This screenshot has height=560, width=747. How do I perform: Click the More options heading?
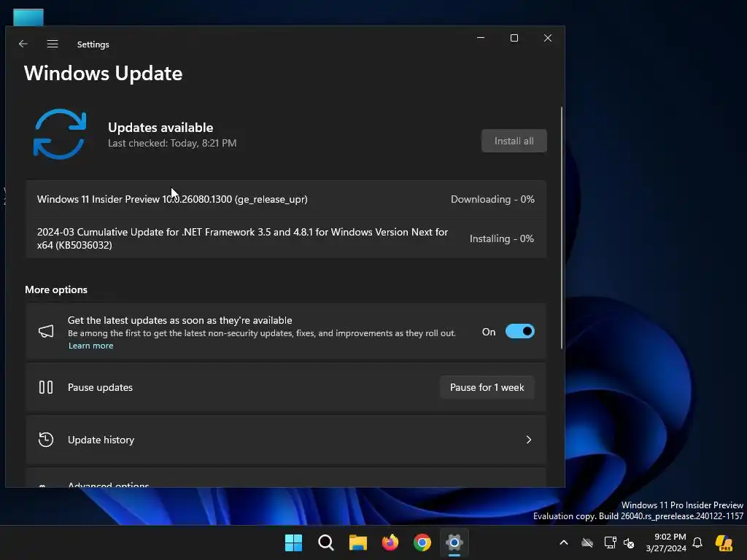click(x=56, y=289)
